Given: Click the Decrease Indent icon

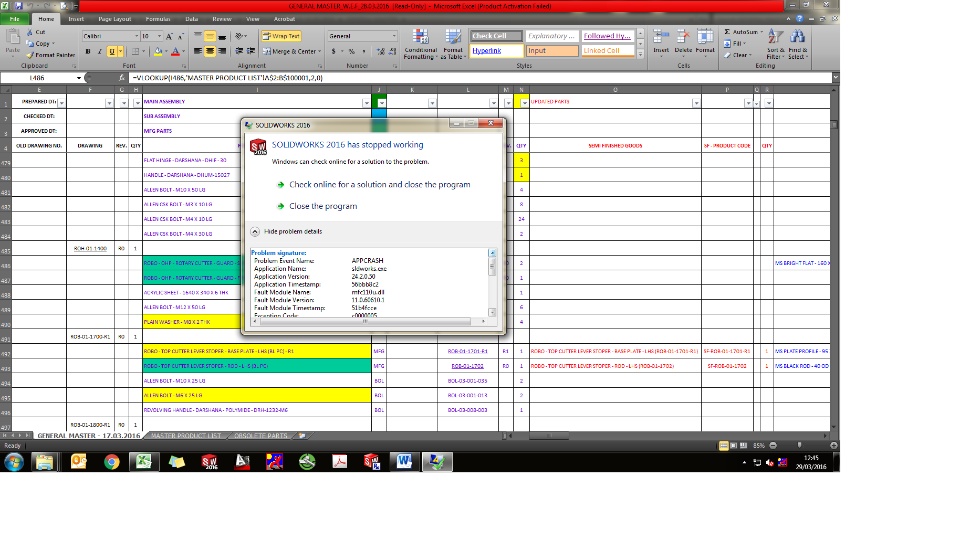Looking at the screenshot, I should point(239,51).
